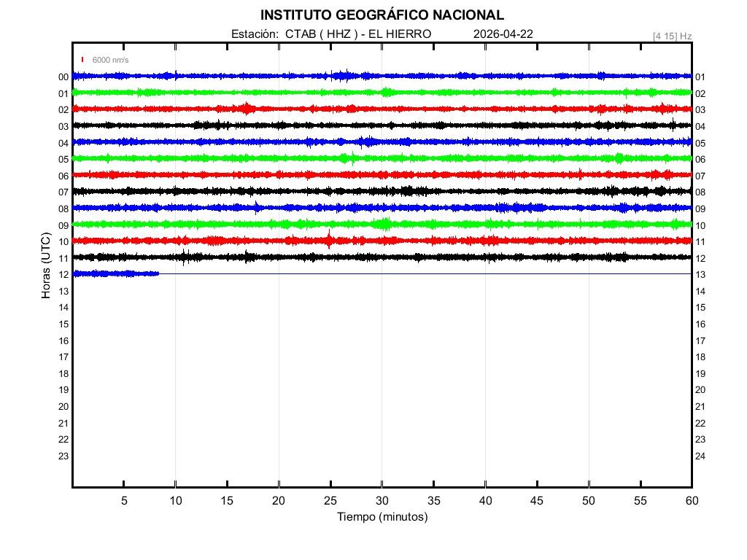Click the 60 minute tick on the time axis
The image size is (747, 560).
click(691, 500)
